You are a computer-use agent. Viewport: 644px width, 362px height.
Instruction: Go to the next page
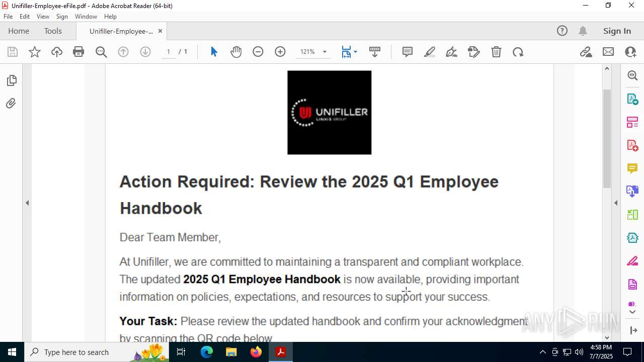(145, 52)
